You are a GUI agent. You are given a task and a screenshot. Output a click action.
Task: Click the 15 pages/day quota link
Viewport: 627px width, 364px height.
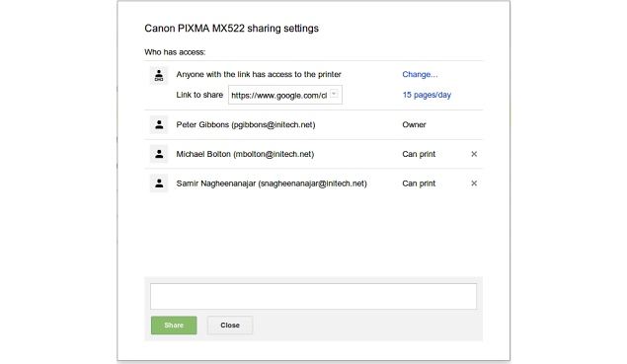(427, 95)
